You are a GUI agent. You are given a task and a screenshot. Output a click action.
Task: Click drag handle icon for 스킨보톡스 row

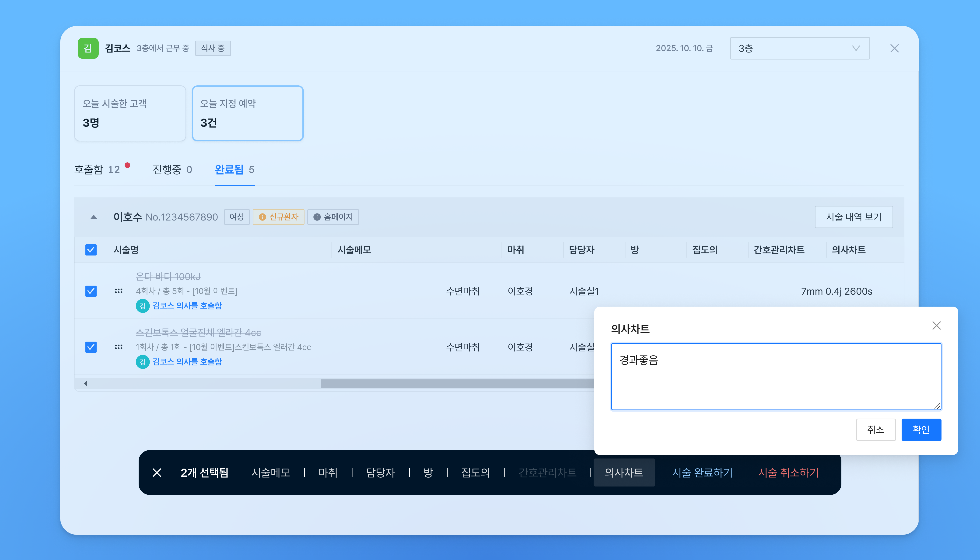pos(119,347)
